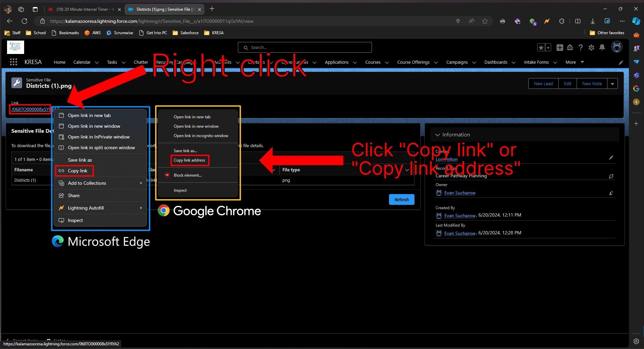Open the browser Downloads icon
644x349 pixels.
click(592, 21)
